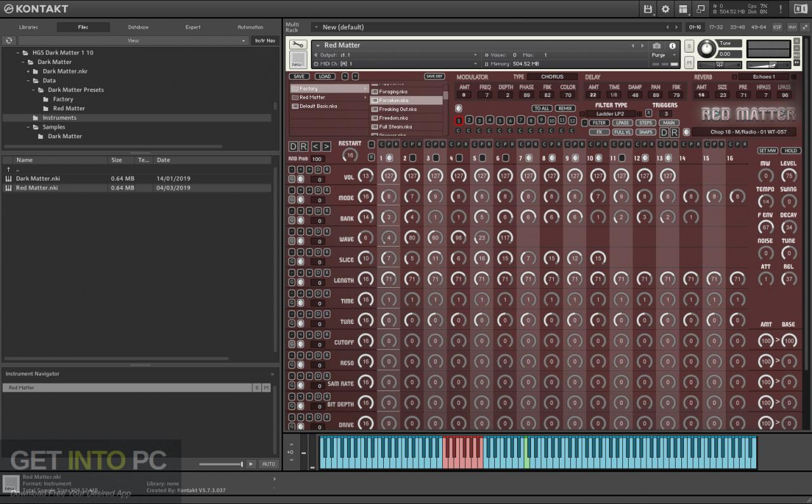Click the instrument pan slider
The height and width of the screenshot is (504, 812).
tap(719, 65)
